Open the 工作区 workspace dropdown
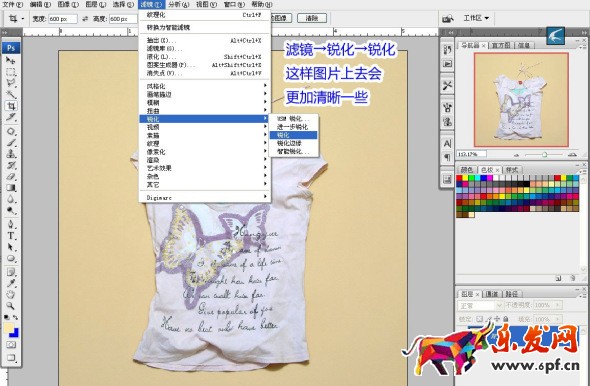Screen dimensions: 590x386 (476, 18)
